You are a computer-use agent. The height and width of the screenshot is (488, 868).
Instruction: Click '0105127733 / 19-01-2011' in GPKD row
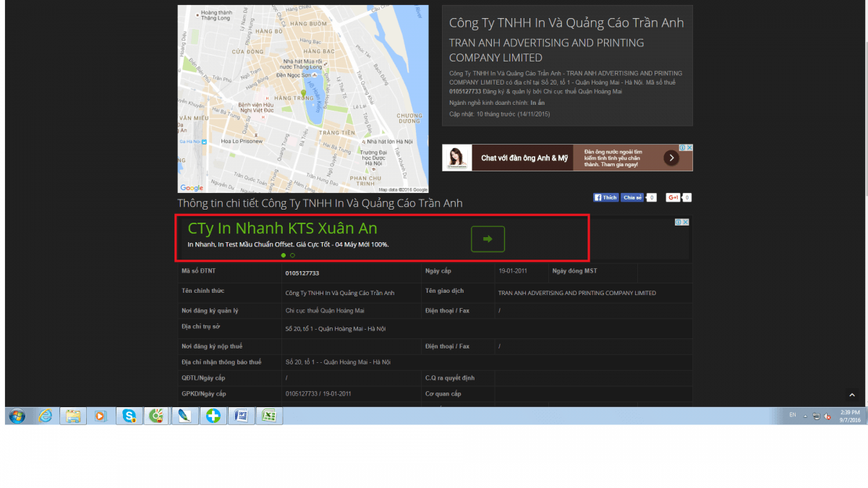[318, 394]
